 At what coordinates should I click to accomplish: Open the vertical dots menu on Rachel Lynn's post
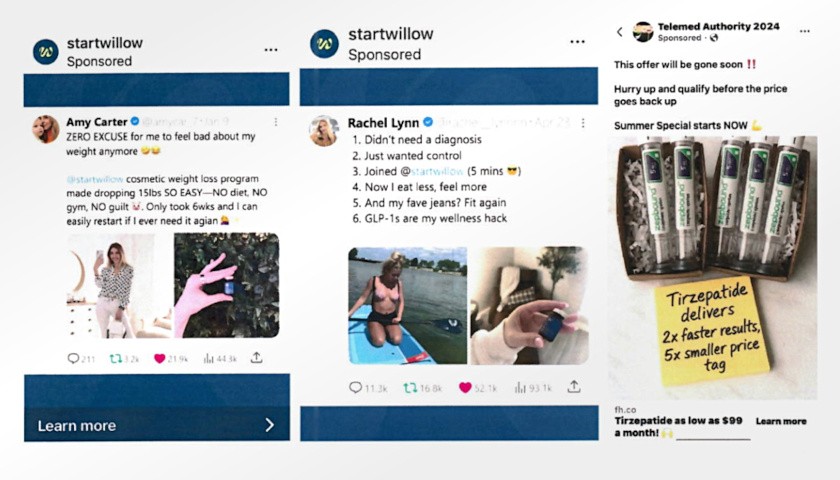(x=583, y=123)
